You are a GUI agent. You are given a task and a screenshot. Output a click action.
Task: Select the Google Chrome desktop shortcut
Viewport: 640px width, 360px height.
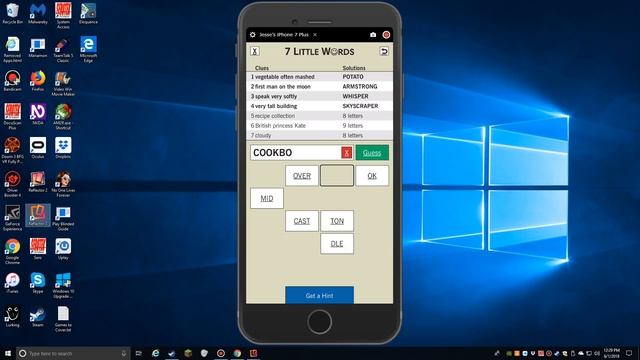12,251
